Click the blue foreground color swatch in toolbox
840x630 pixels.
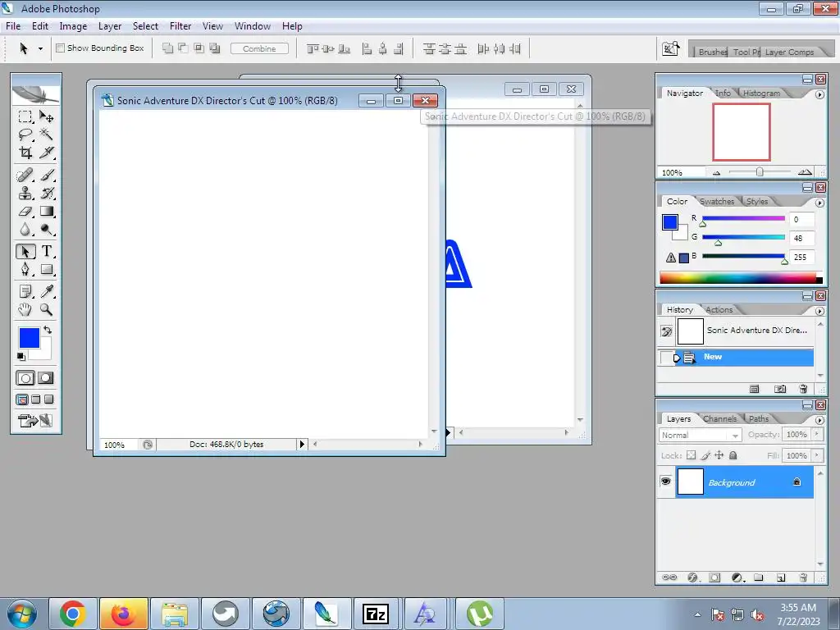click(30, 338)
